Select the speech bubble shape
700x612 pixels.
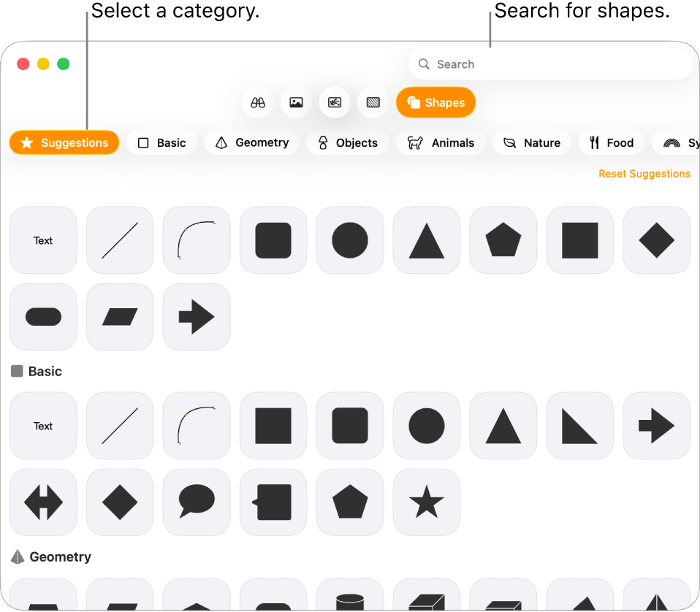tap(196, 502)
